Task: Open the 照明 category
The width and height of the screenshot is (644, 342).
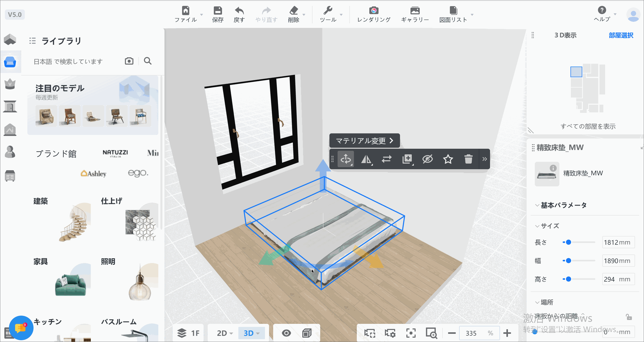Action: 129,280
